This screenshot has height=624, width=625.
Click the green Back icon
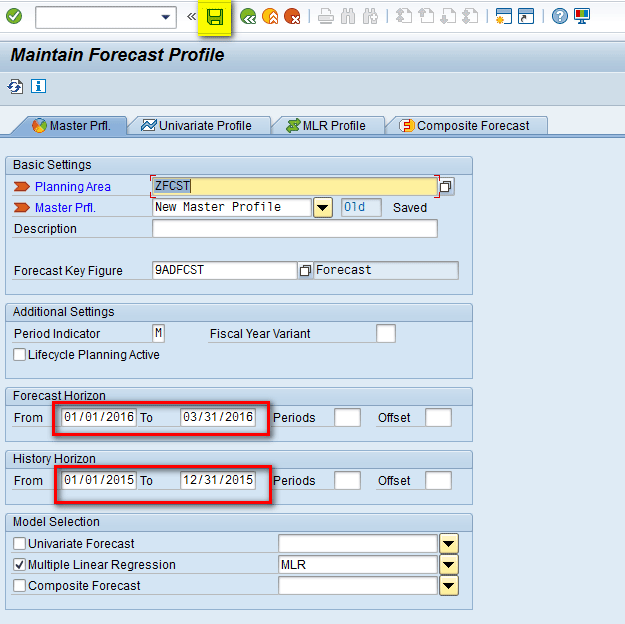248,17
